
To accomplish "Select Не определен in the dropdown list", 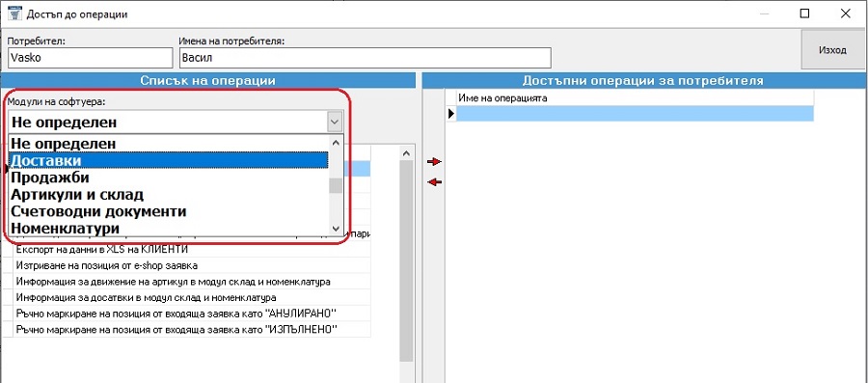I will [x=168, y=143].
